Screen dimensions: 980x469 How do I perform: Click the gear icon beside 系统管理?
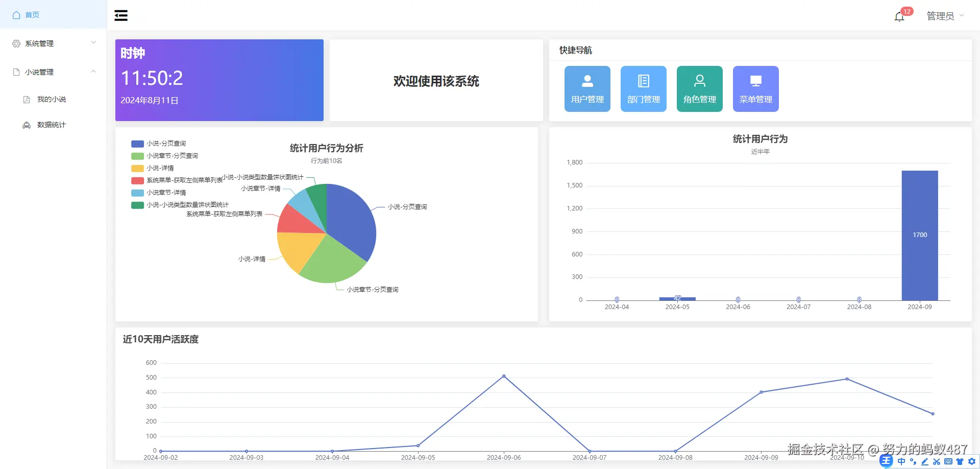click(16, 43)
